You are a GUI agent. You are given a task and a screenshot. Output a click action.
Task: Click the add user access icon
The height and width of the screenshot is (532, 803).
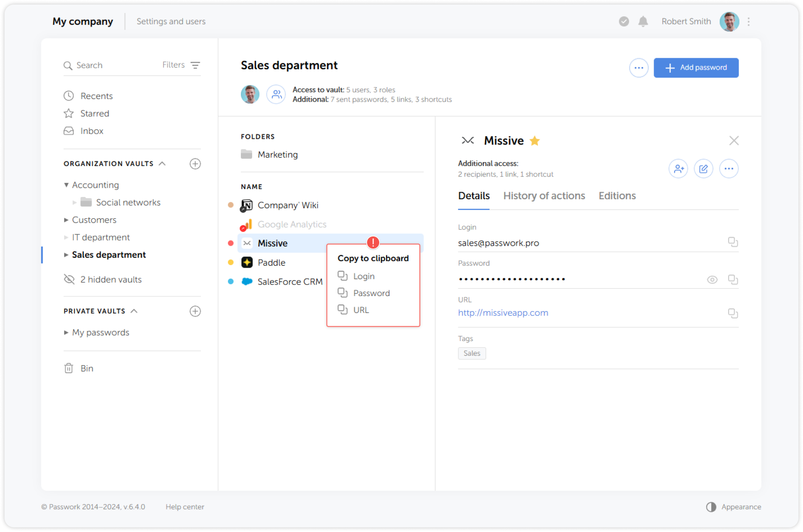click(x=678, y=169)
